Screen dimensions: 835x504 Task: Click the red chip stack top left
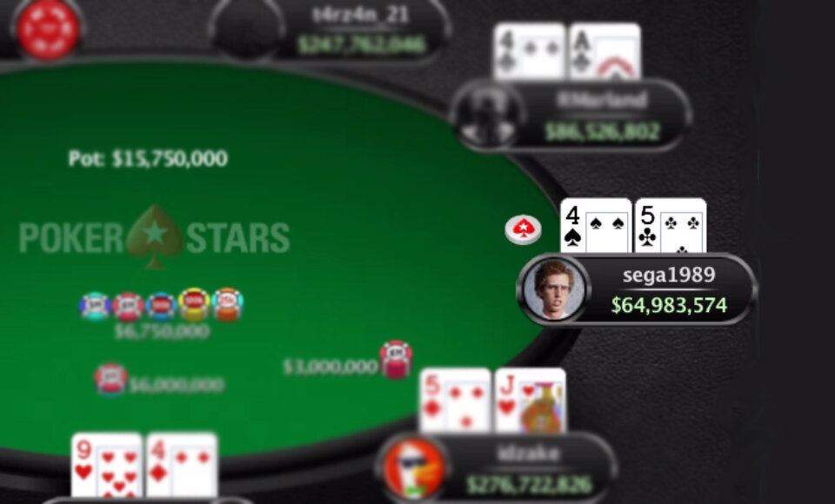click(48, 28)
